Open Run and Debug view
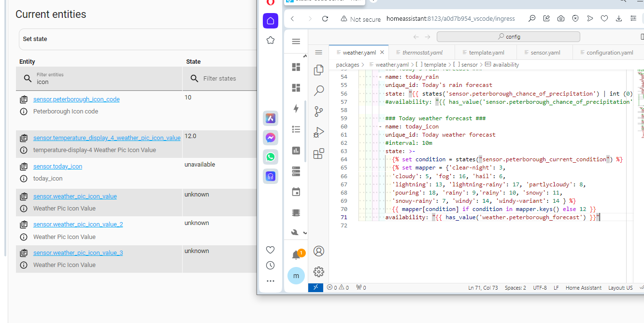644x323 pixels. 318,132
